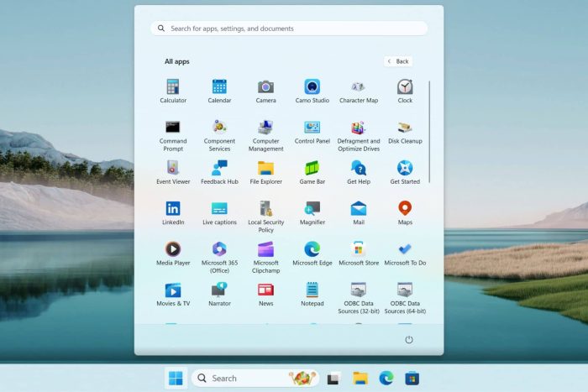Open Character Map

pos(359,91)
